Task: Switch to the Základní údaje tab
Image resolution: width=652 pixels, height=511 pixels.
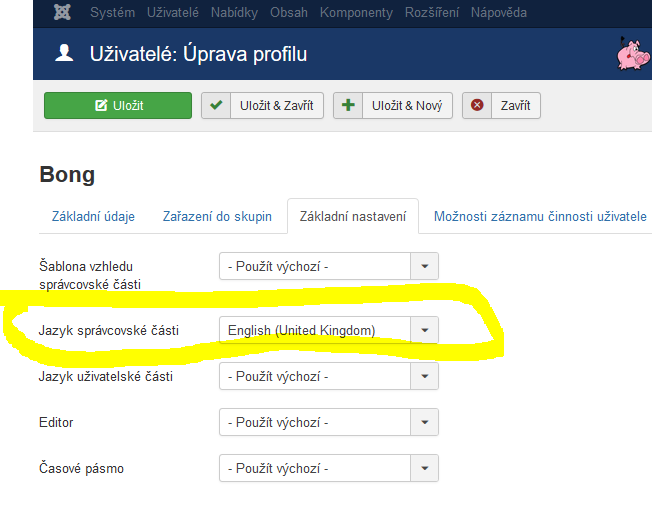Action: point(93,216)
